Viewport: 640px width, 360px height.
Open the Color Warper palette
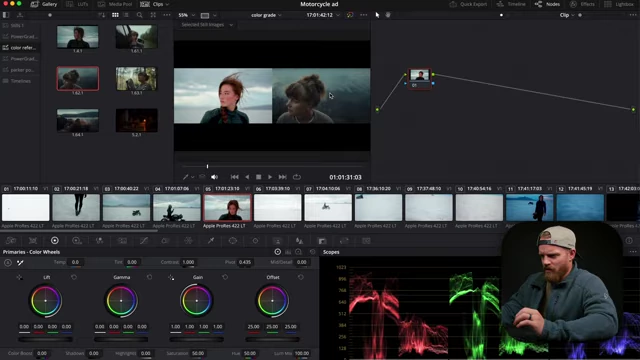tap(188, 241)
